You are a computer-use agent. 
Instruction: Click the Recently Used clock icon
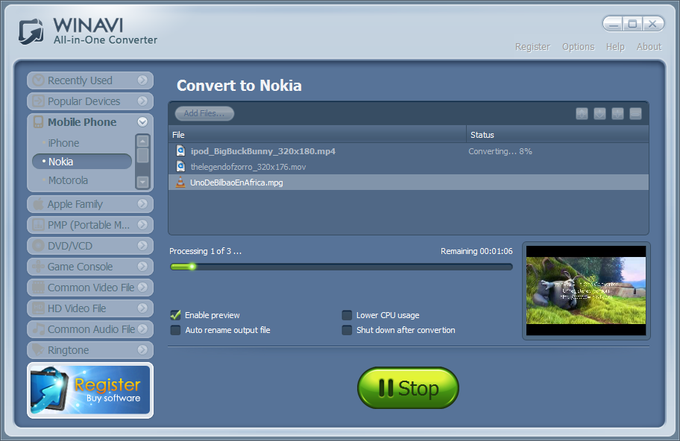(x=39, y=80)
